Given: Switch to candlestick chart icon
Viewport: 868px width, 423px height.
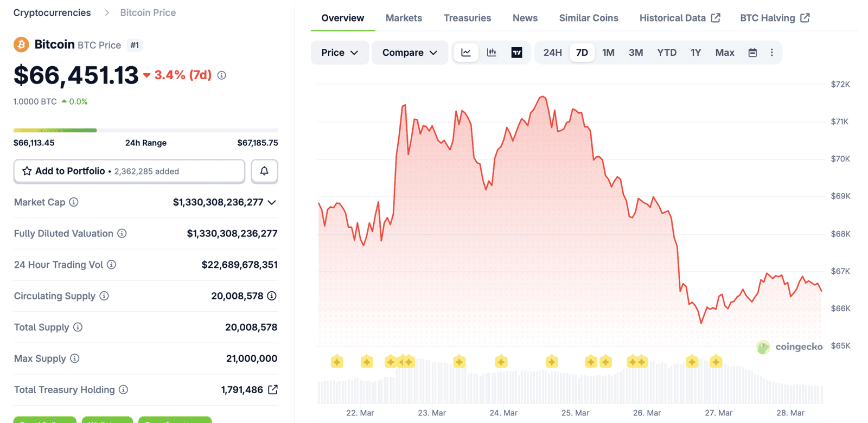Looking at the screenshot, I should (x=492, y=53).
